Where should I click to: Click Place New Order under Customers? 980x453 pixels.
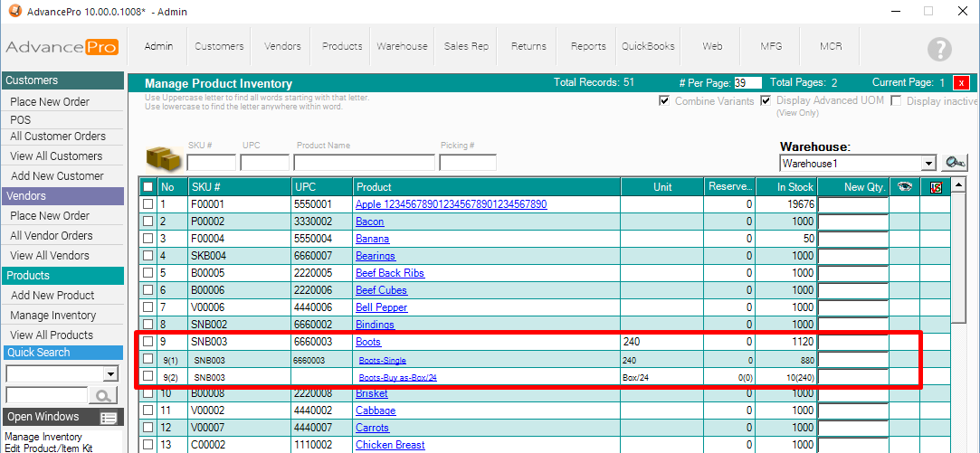(x=50, y=102)
